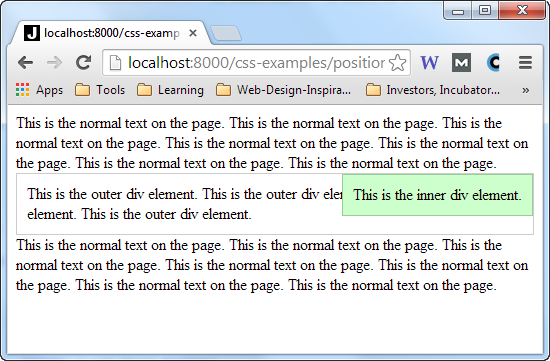Open the Learning bookmarks folder
Screen dimensions: 550x361
[170, 90]
